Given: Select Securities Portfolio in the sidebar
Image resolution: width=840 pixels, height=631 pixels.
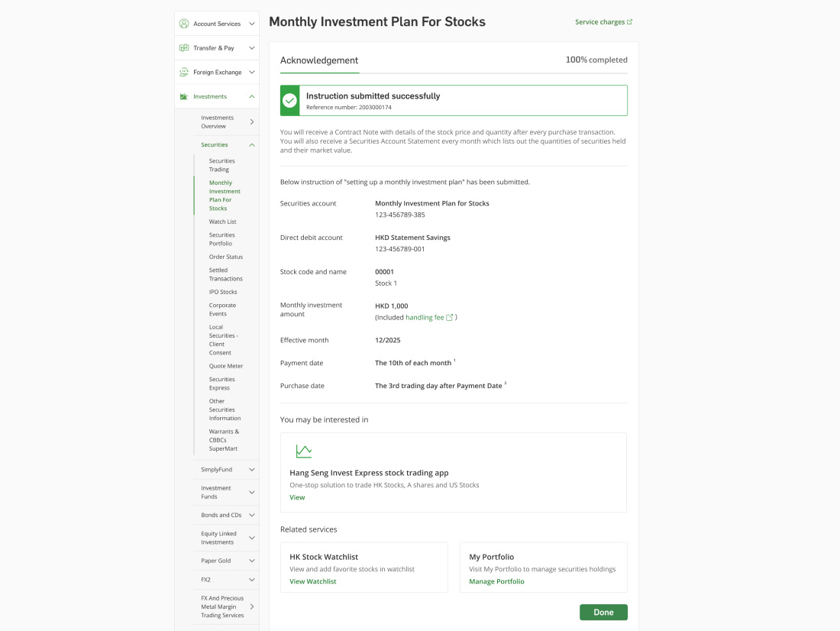Looking at the screenshot, I should point(222,239).
